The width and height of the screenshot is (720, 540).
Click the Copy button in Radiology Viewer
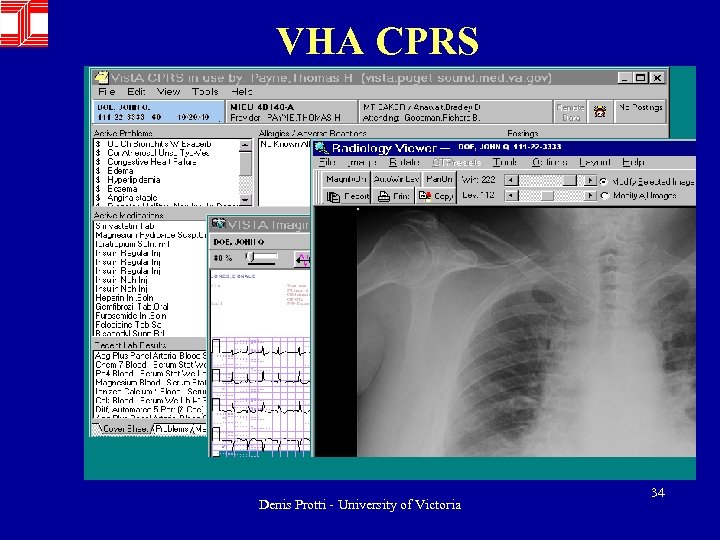436,197
